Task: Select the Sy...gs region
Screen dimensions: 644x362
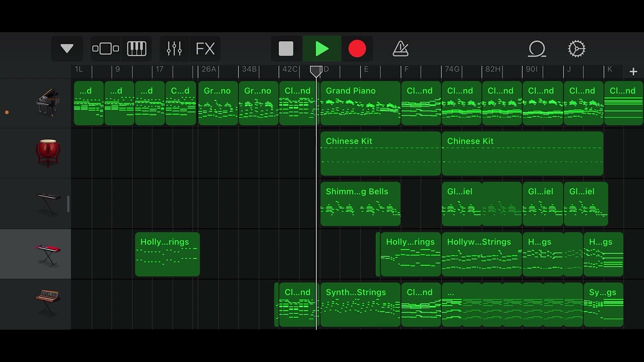Action: click(603, 304)
